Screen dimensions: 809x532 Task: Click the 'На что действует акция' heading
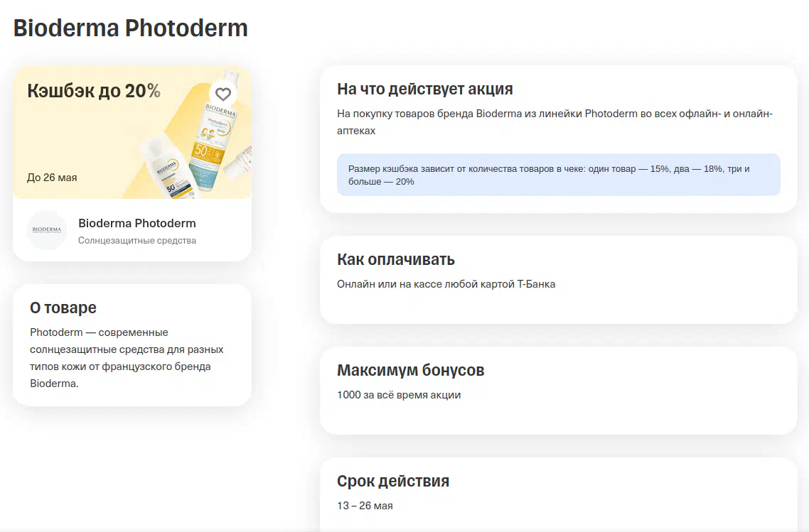coord(425,89)
